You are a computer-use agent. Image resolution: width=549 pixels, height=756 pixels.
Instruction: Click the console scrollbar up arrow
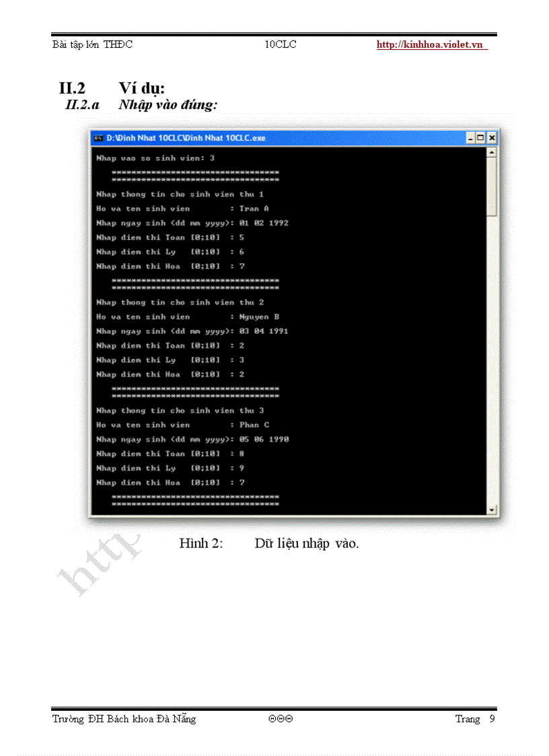tap(491, 153)
